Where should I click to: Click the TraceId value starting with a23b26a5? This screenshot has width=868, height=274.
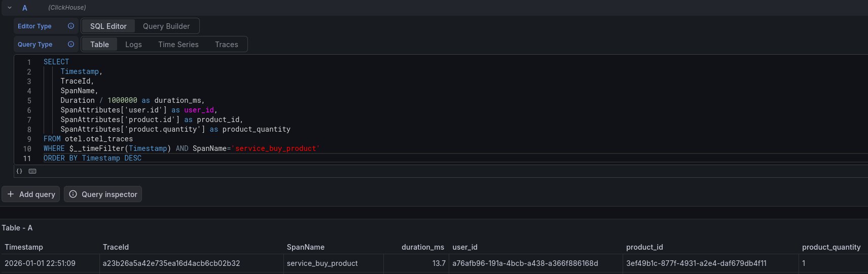tap(171, 263)
